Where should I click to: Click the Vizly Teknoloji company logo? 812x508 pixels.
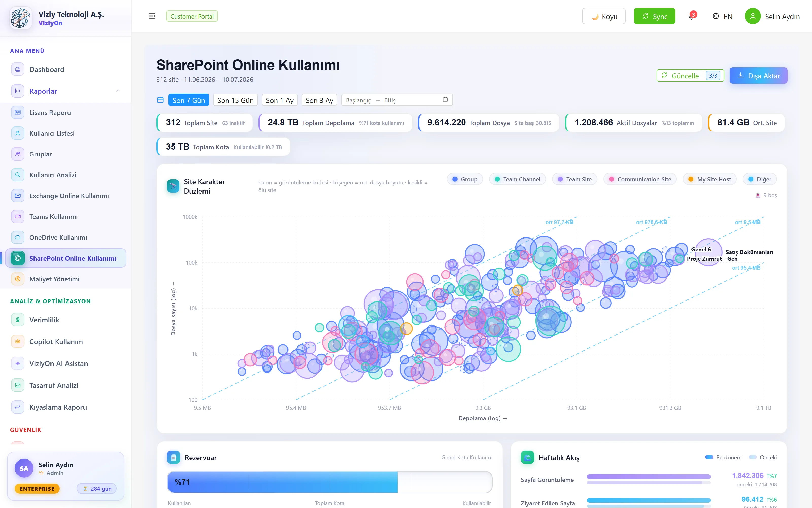[x=21, y=18]
